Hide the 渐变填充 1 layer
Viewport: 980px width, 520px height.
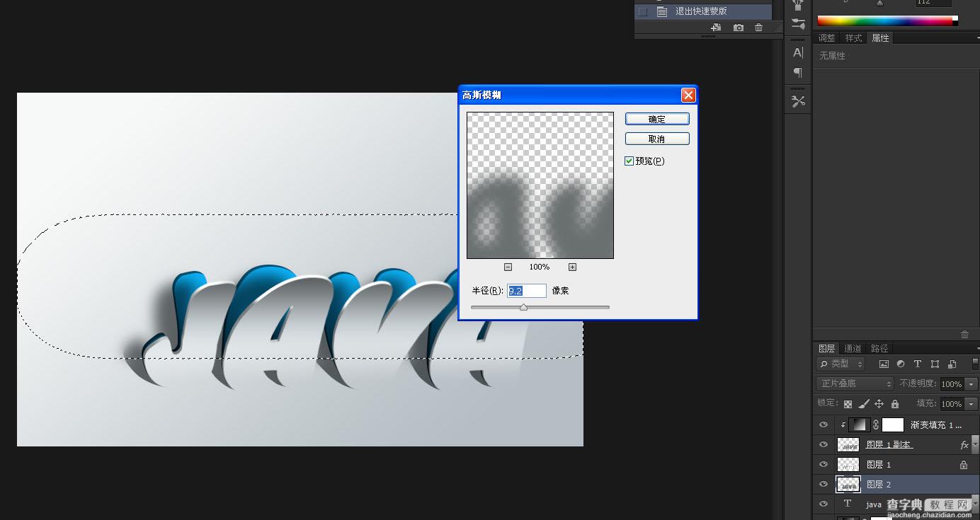pyautogui.click(x=824, y=425)
